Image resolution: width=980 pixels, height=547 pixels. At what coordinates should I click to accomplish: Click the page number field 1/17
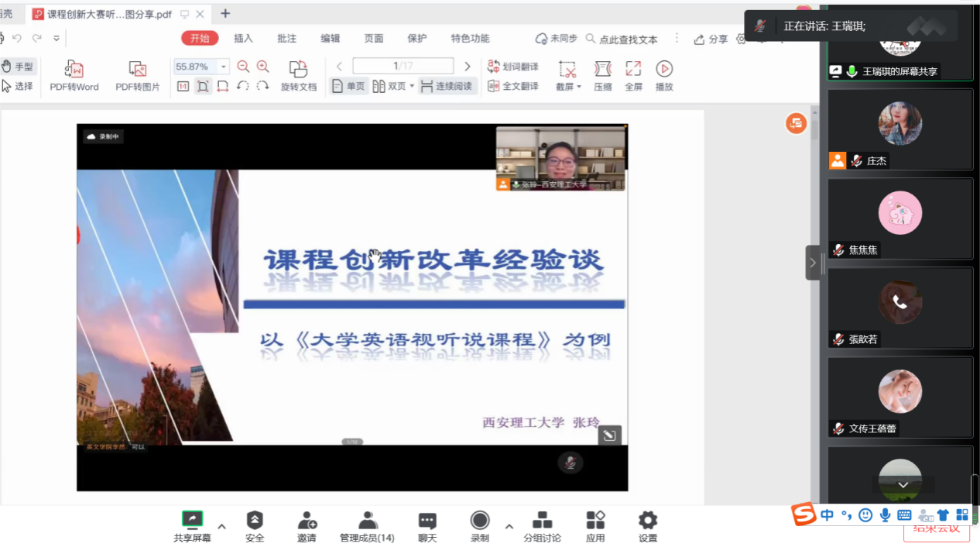(x=403, y=67)
